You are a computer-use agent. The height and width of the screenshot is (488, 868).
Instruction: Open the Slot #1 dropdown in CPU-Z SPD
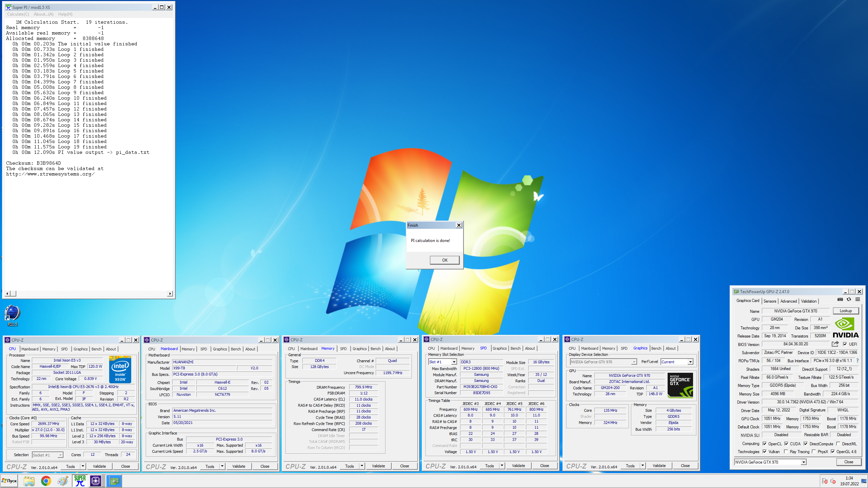442,362
